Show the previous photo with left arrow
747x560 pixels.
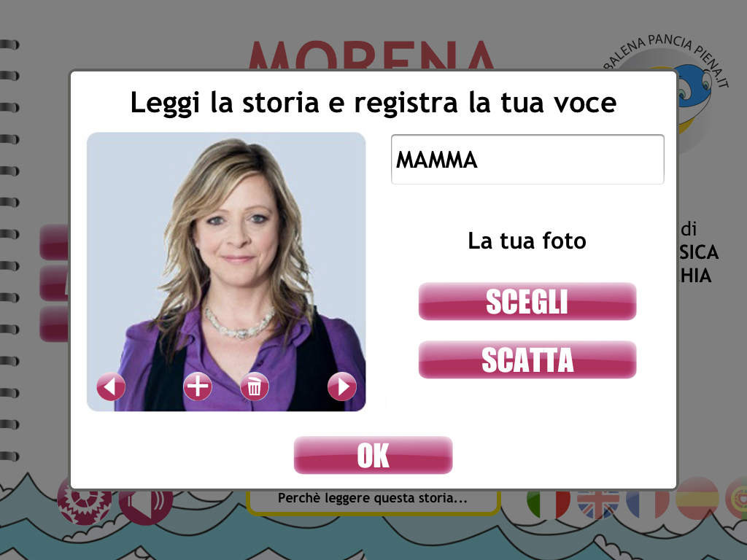111,386
